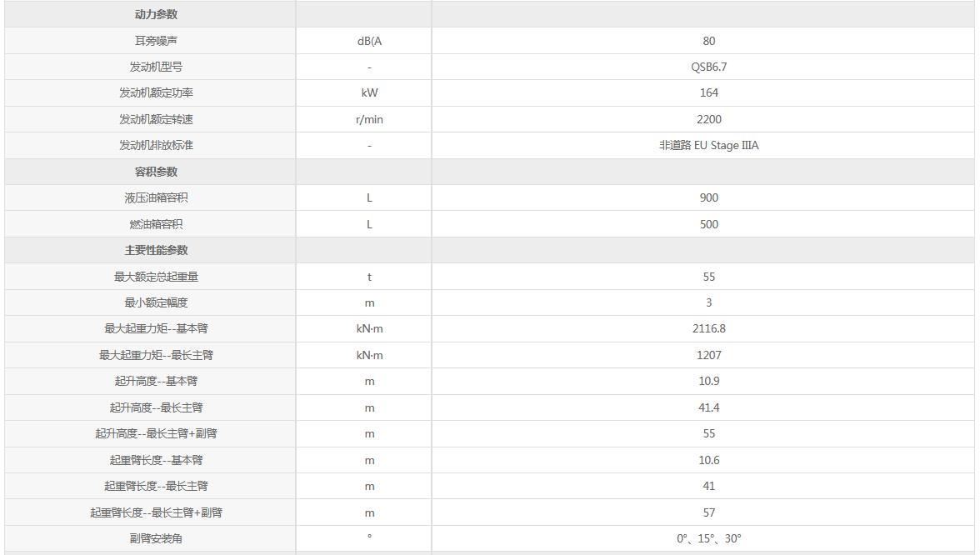This screenshot has height=555, width=980.
Task: Select the 起升高度--最长主臂+副臂 label
Action: (156, 433)
